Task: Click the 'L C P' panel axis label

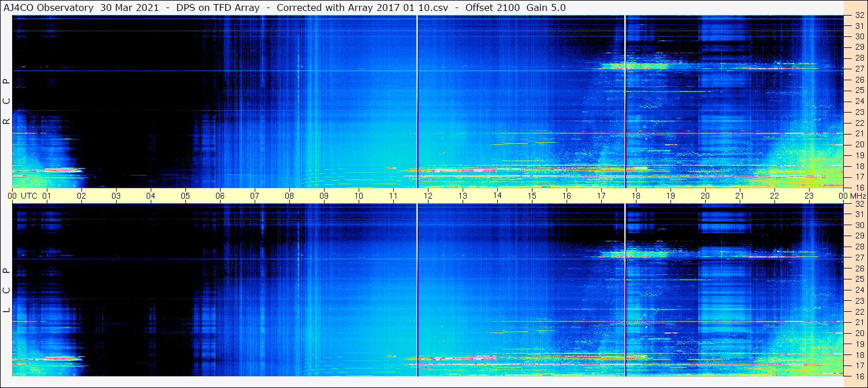Action: (x=7, y=290)
